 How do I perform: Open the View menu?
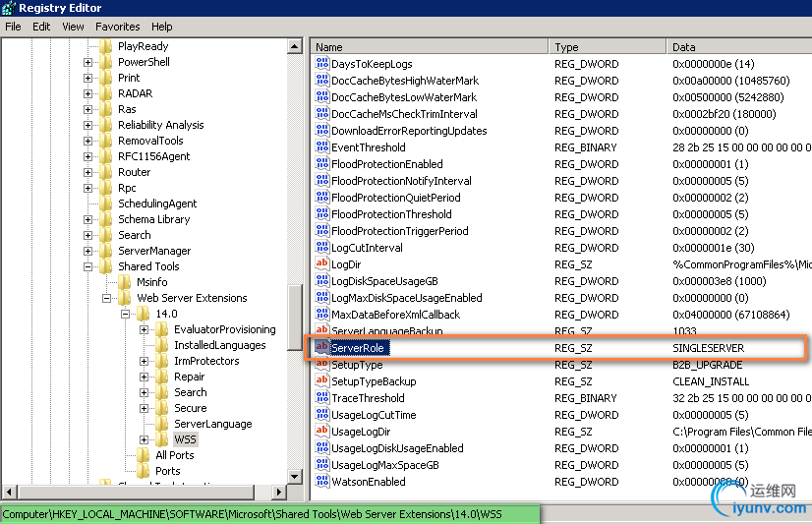coord(73,27)
